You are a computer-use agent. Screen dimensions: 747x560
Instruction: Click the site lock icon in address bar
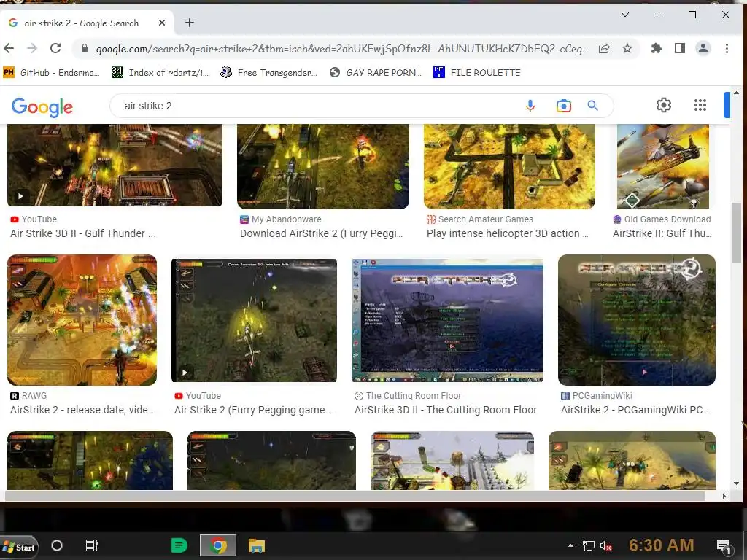coord(85,49)
